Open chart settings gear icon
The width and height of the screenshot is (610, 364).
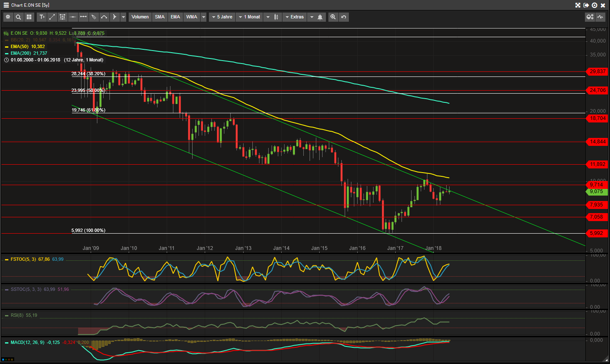8,17
